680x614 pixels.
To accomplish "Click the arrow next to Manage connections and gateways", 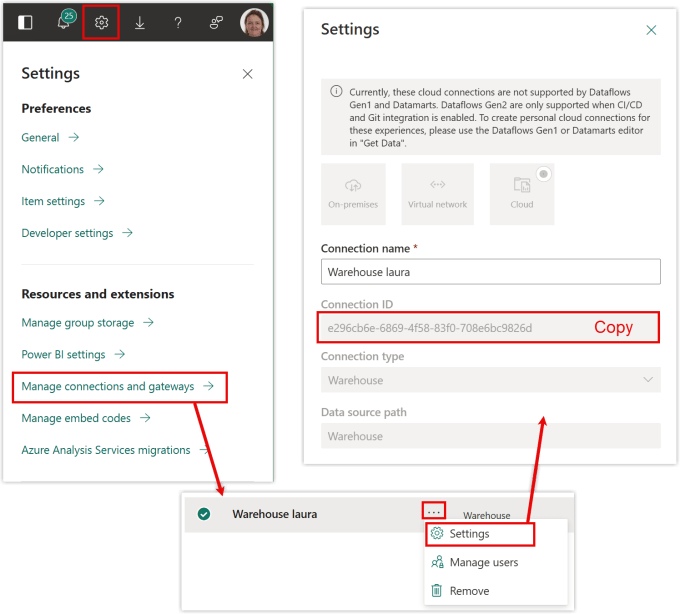I will [x=209, y=386].
